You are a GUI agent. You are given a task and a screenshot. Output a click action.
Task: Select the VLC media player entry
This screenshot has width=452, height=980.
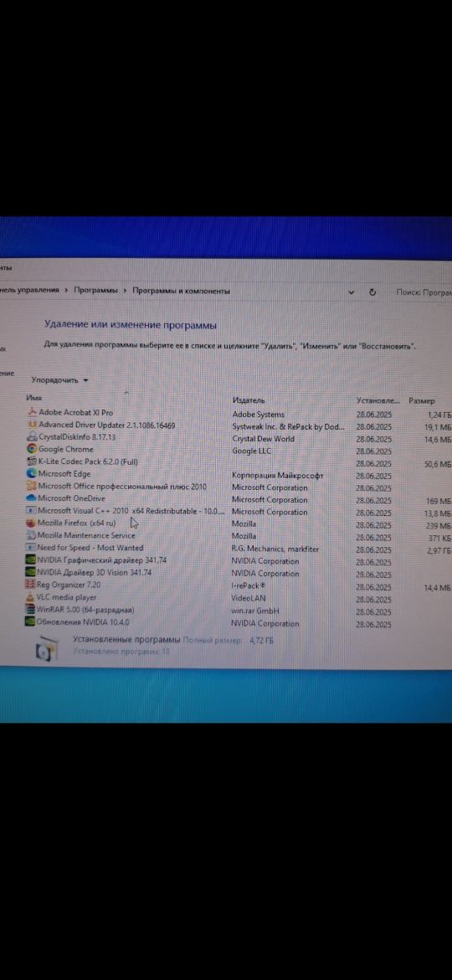[x=66, y=597]
